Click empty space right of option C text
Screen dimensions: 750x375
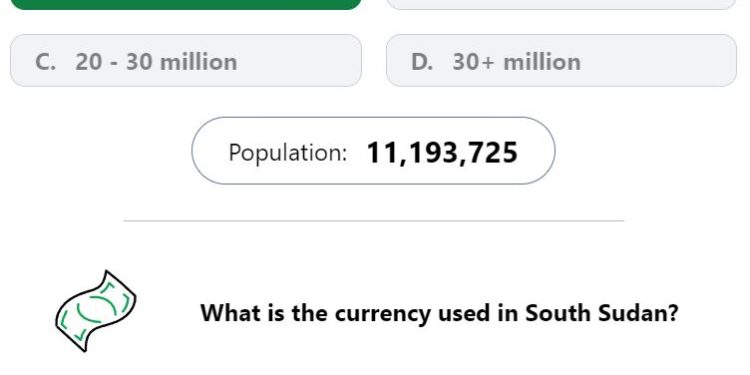[x=297, y=60]
